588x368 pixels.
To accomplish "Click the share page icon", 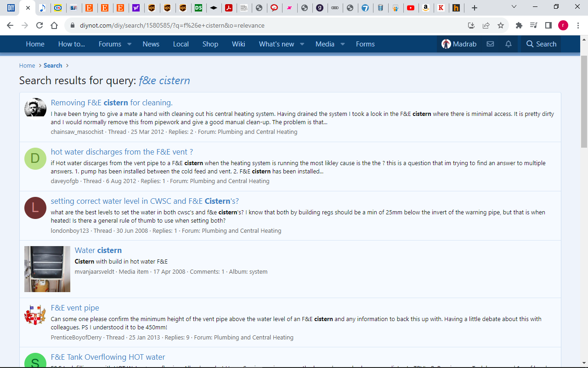I will coord(486,26).
